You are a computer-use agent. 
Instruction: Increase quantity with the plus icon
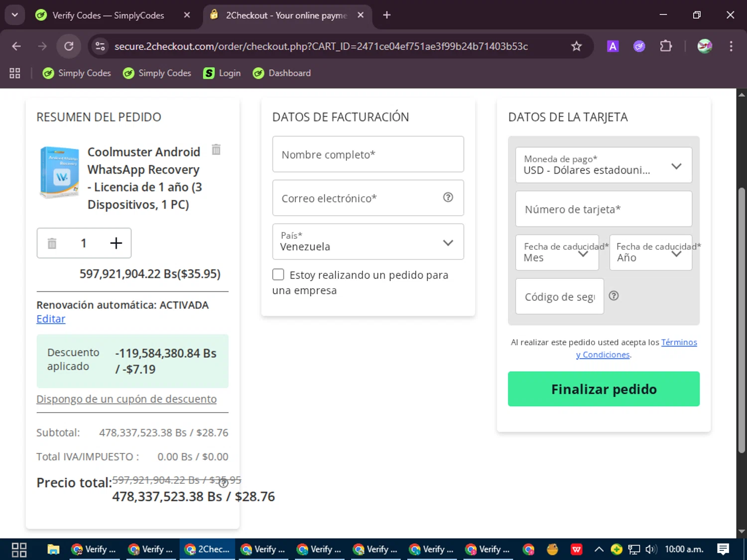(x=116, y=243)
